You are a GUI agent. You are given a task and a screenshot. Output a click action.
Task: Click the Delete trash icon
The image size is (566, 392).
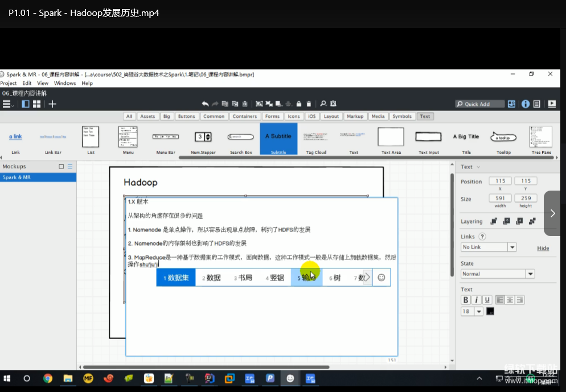309,104
